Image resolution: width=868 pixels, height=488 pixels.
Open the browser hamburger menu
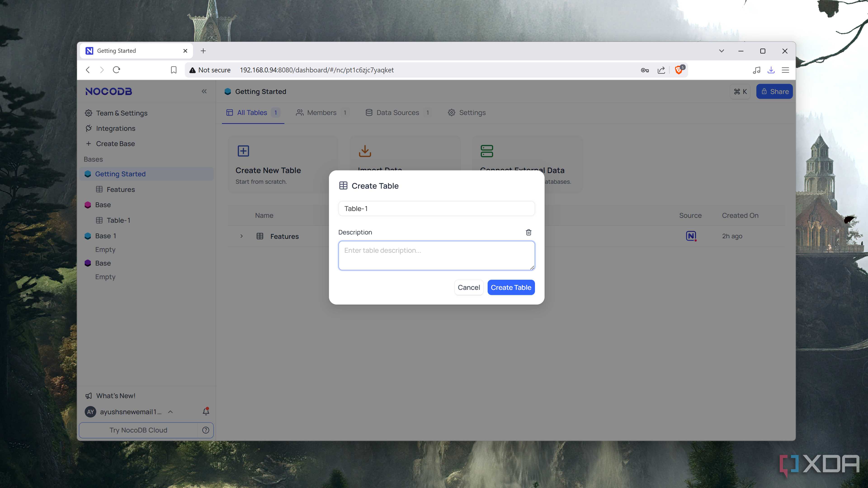click(785, 70)
